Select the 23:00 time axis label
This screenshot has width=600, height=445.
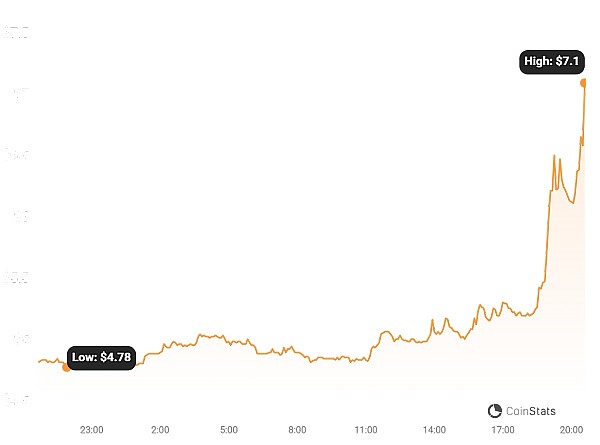91,429
